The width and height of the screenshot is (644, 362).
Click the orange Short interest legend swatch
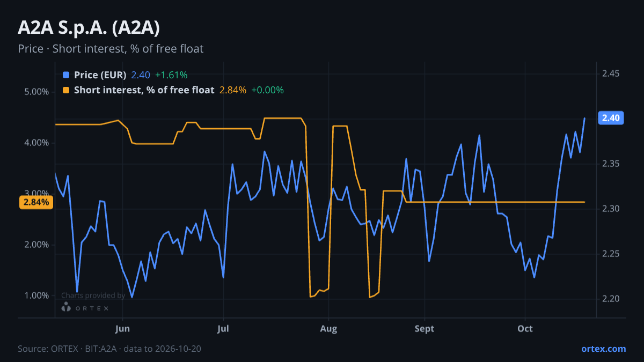coord(66,90)
